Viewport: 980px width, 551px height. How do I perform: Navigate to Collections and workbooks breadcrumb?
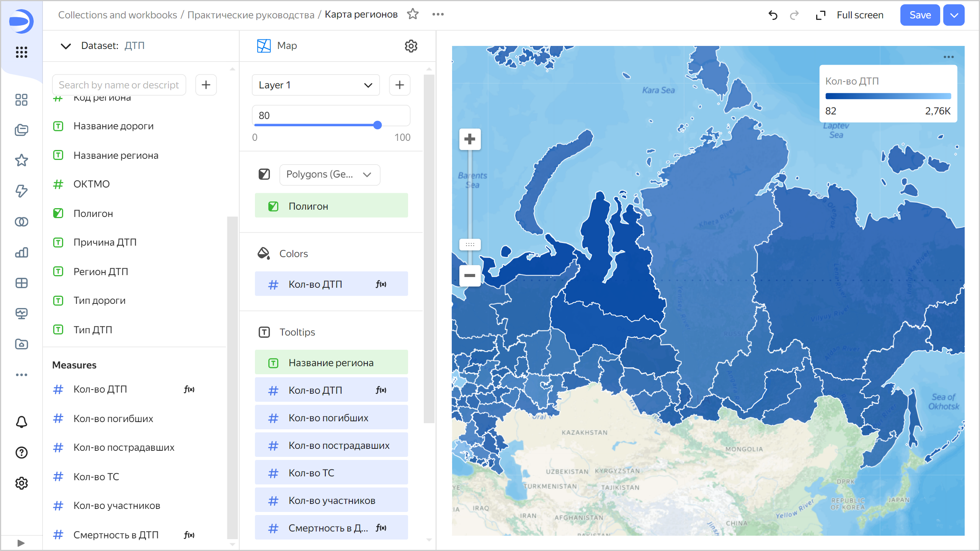(117, 15)
